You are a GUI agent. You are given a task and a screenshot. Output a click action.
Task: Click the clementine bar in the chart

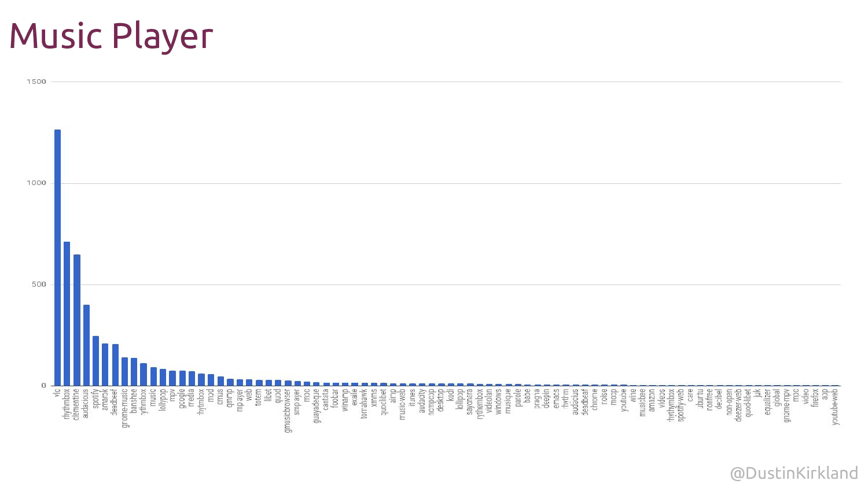77,320
